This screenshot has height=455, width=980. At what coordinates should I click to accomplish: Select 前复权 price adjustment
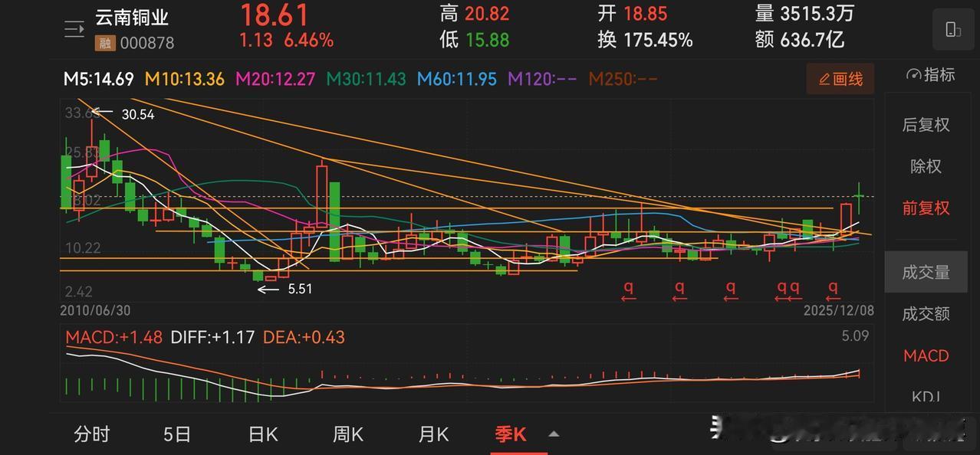(926, 208)
